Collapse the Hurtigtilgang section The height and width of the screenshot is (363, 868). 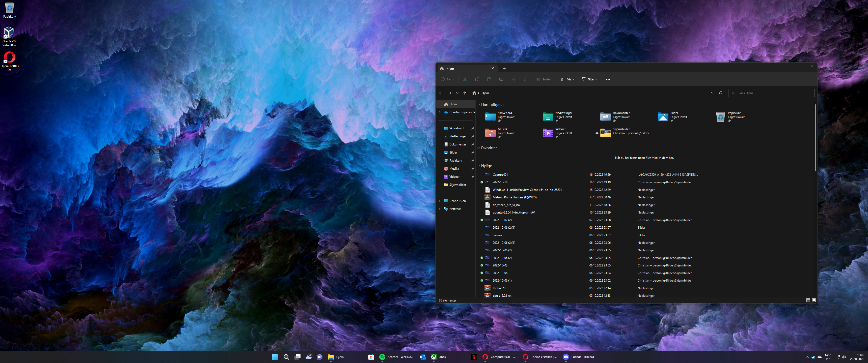[x=479, y=105]
